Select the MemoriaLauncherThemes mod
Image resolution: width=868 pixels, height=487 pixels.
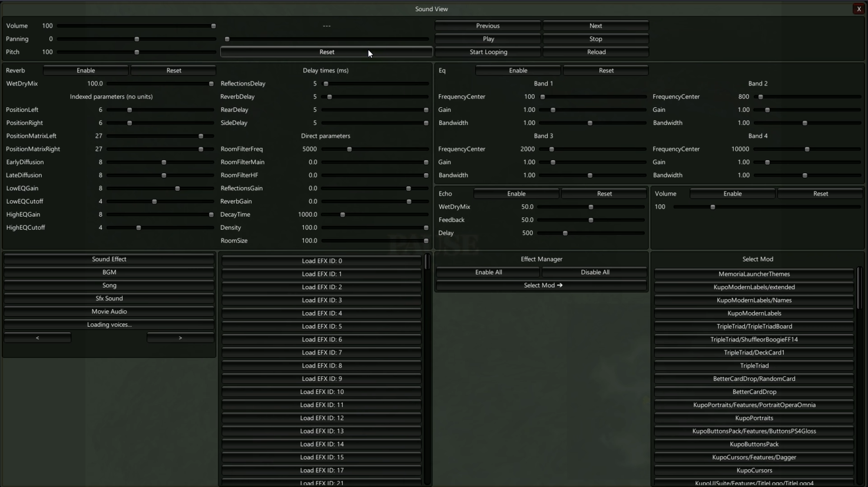754,274
